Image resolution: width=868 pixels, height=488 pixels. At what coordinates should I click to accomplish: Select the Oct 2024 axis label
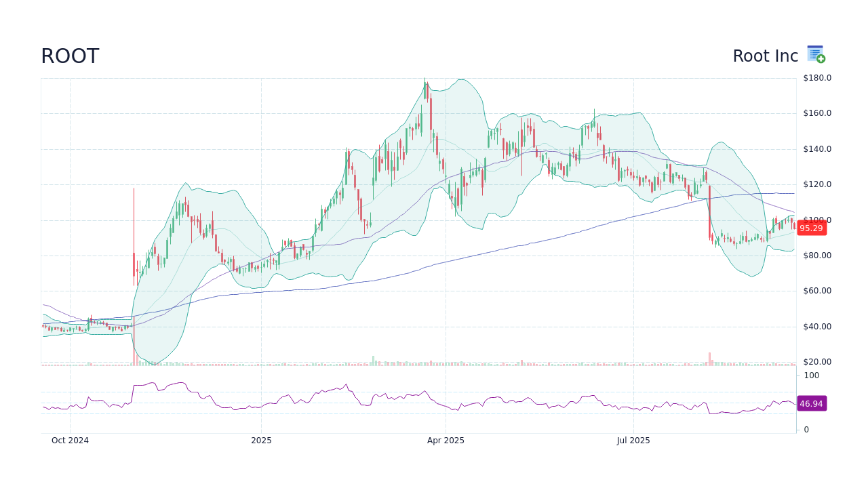(x=69, y=440)
